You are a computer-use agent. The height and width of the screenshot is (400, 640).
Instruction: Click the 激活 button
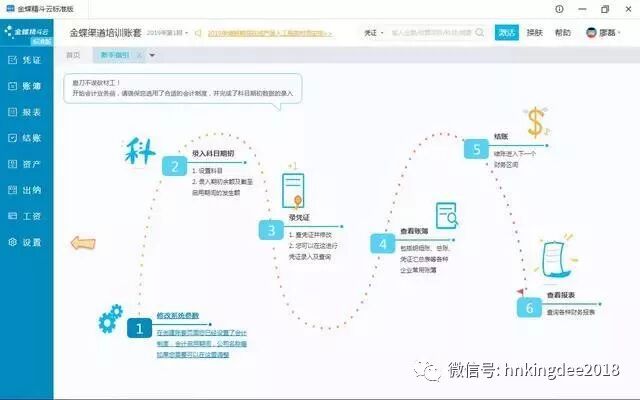(507, 32)
